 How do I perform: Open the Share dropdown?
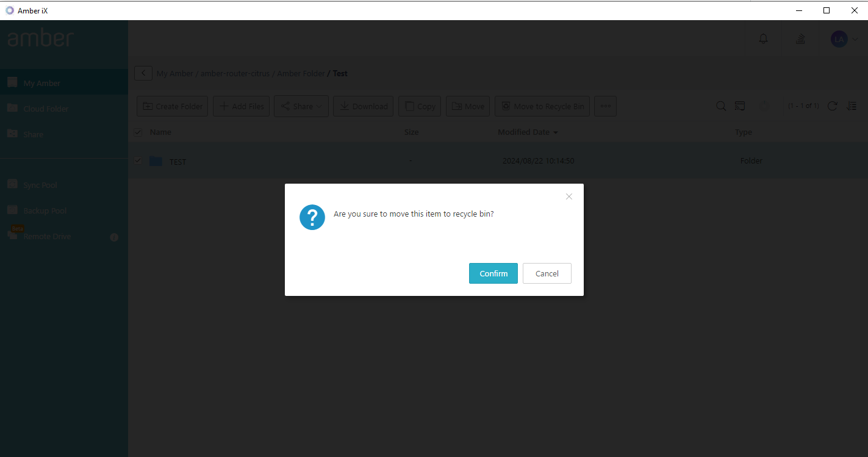click(x=301, y=106)
